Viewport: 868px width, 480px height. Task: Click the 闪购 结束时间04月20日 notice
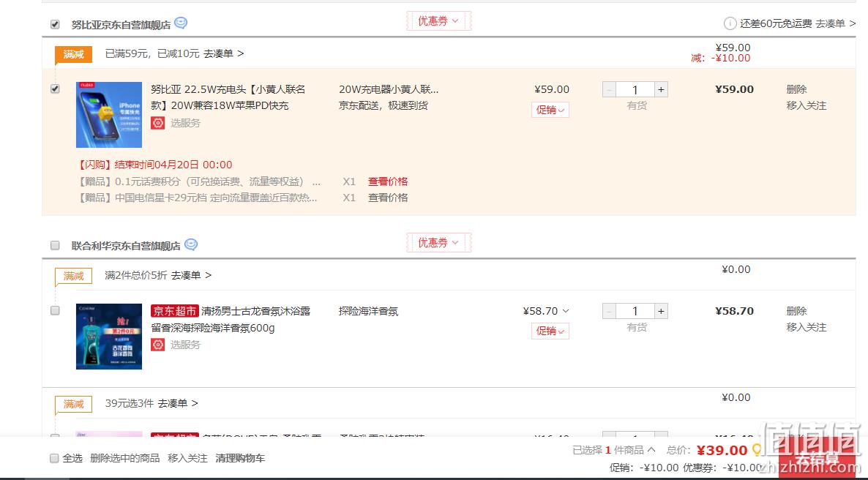click(x=156, y=165)
